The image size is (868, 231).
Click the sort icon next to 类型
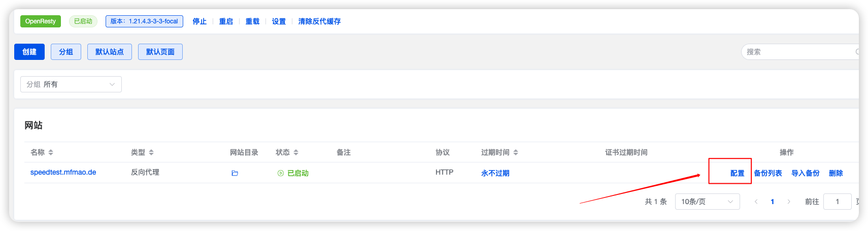151,152
